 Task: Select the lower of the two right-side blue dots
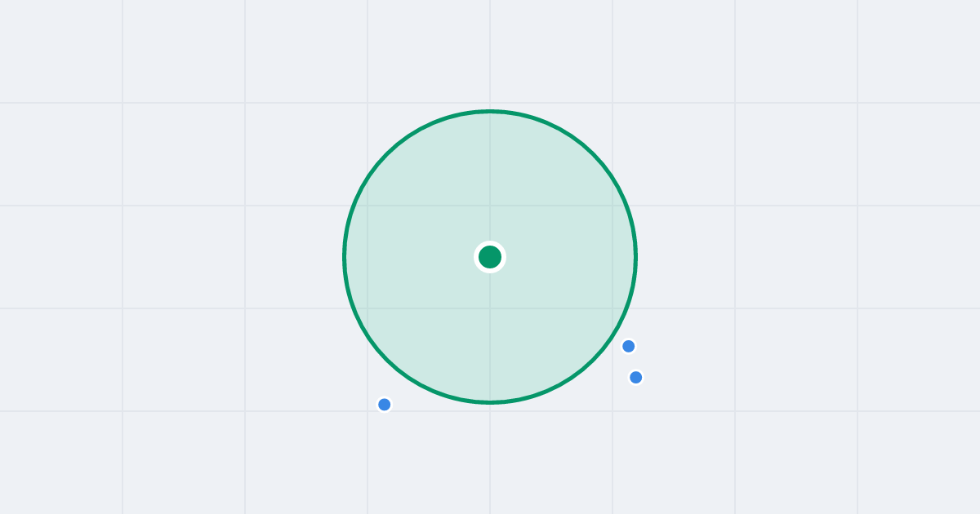tap(636, 377)
